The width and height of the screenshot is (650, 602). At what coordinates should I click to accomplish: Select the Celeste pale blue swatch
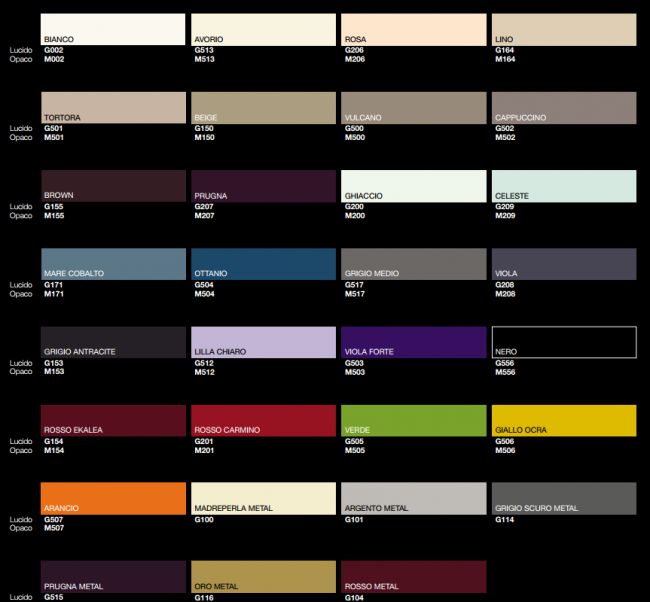[x=564, y=185]
